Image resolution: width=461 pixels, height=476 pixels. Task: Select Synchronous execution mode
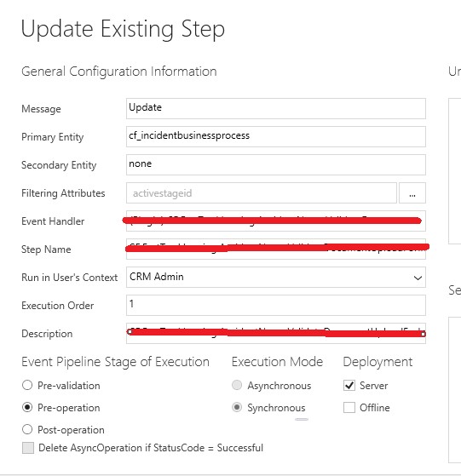pyautogui.click(x=237, y=407)
